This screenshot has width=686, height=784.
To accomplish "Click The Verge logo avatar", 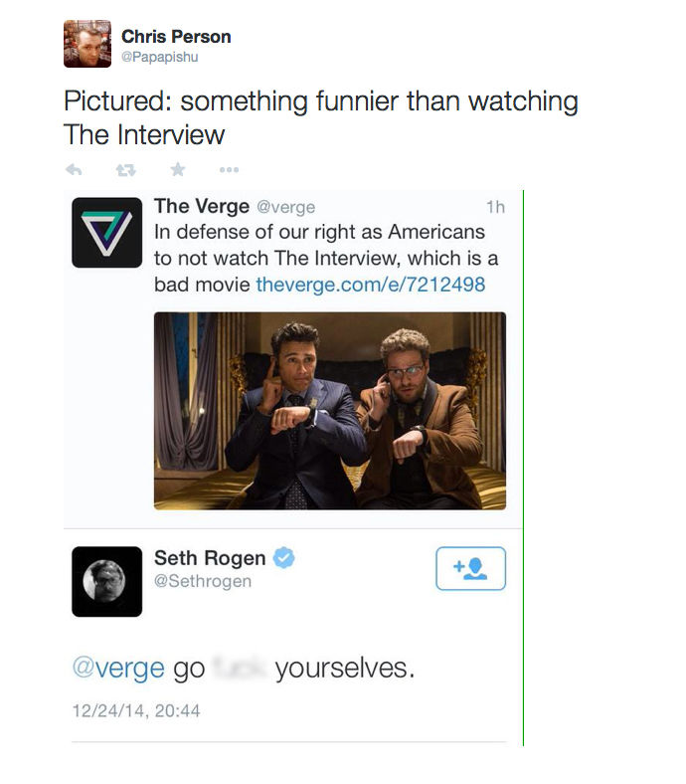I will [x=107, y=233].
